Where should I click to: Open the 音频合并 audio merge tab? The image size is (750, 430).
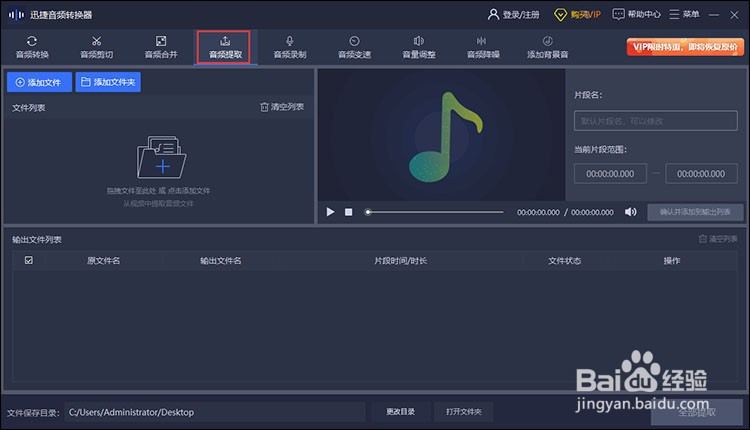coord(161,47)
